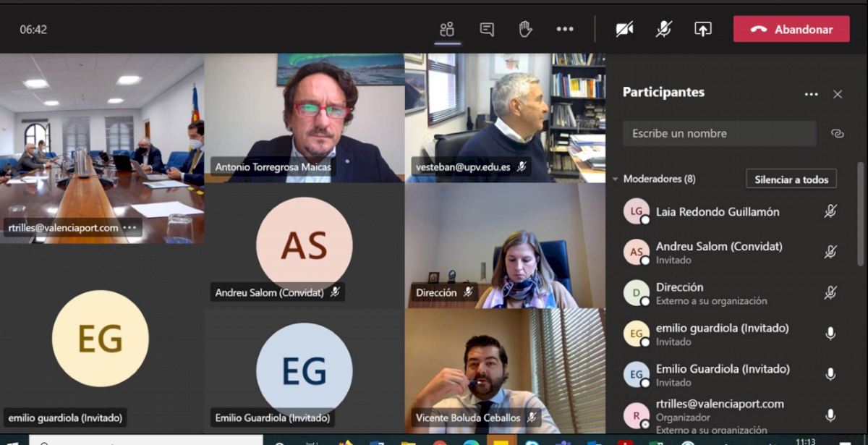
Task: Focus the Escribe un nombre search field
Action: click(x=720, y=134)
